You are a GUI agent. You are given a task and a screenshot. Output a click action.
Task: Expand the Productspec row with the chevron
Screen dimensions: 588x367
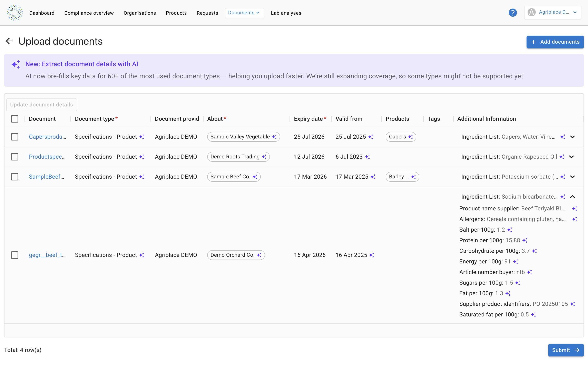[571, 157]
